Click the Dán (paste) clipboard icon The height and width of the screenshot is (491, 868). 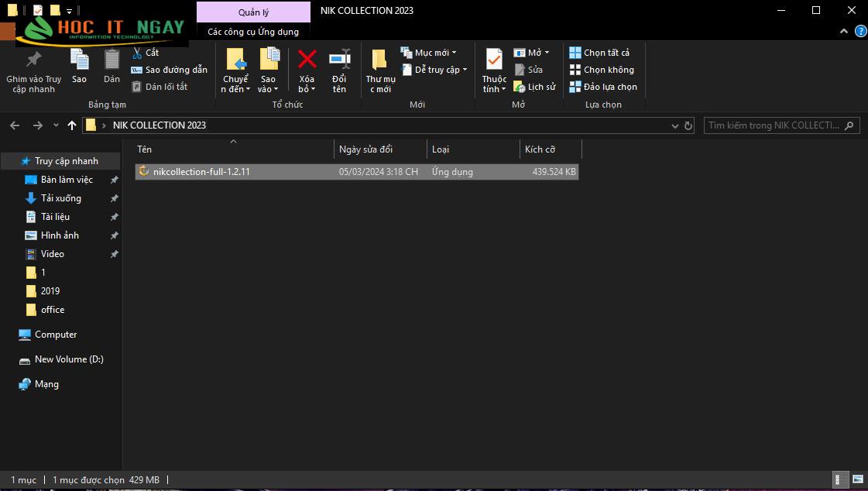[x=112, y=66]
